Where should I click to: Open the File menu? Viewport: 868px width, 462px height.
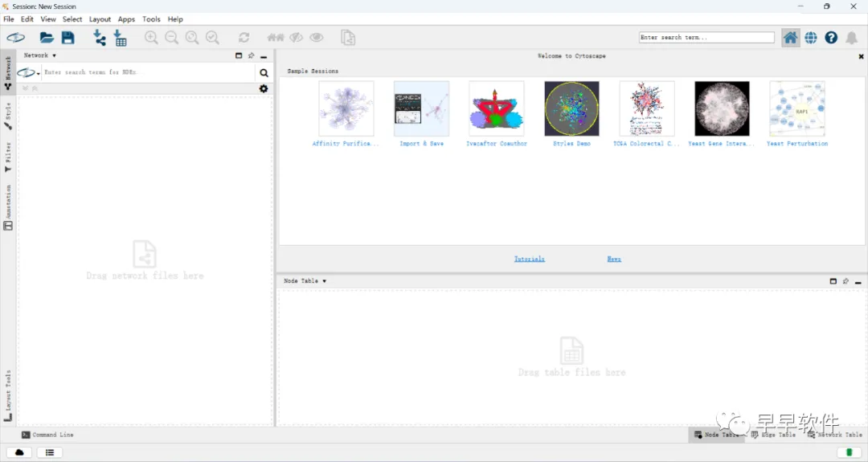pyautogui.click(x=9, y=18)
